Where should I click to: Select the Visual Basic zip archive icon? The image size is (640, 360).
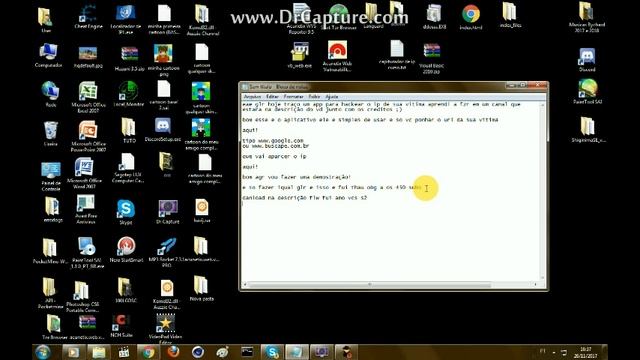pyautogui.click(x=431, y=59)
